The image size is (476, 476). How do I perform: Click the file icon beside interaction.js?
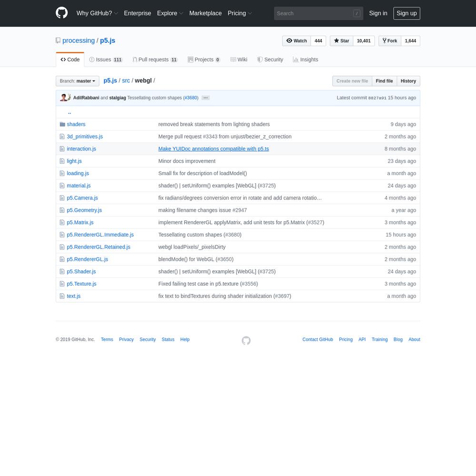(x=62, y=149)
